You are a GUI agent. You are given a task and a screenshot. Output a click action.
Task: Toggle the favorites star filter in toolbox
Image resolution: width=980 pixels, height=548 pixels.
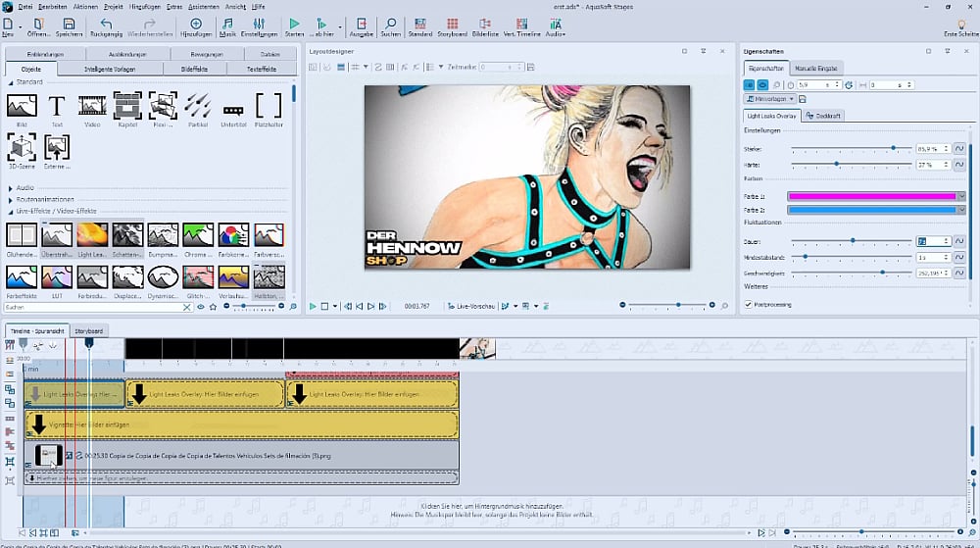pos(213,307)
